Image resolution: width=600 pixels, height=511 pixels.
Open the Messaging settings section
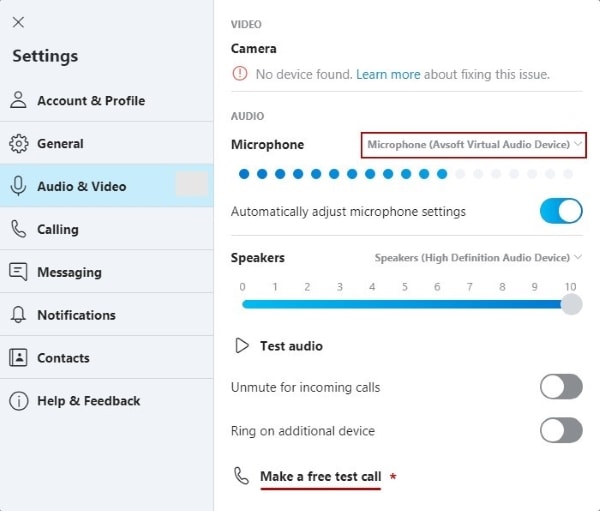coord(69,272)
